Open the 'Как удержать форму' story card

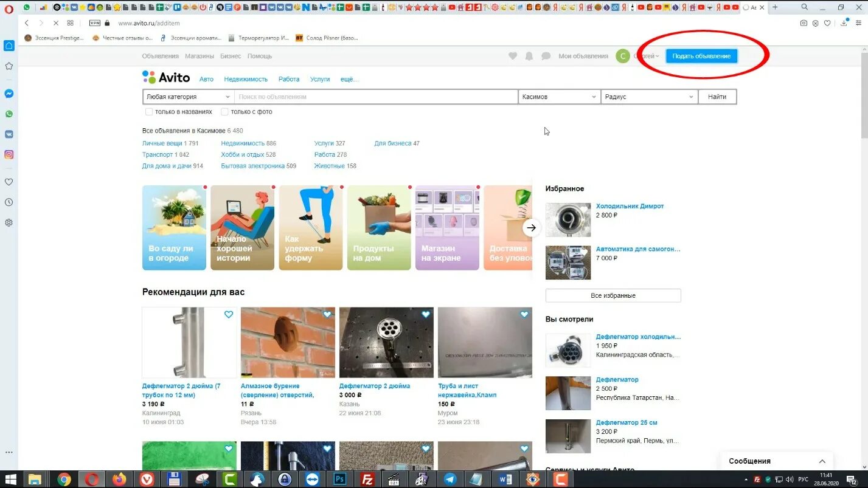(311, 227)
